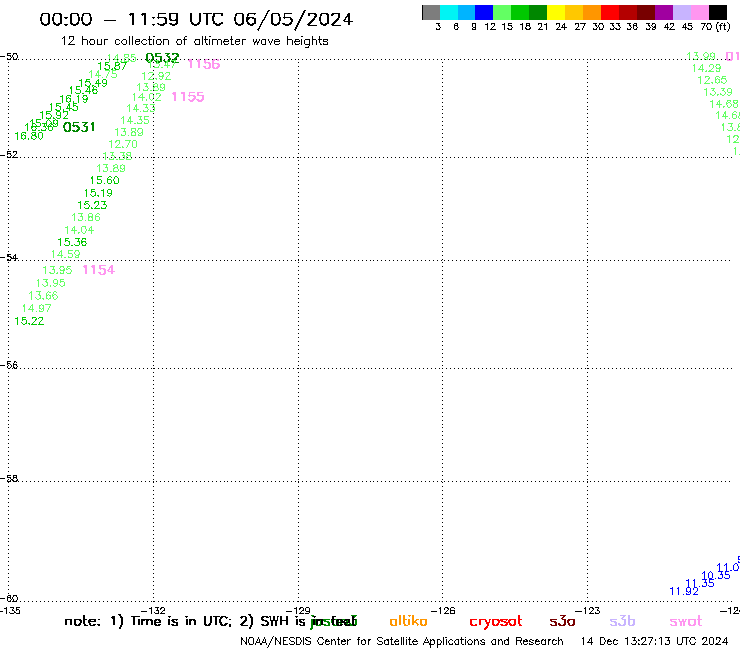The height and width of the screenshot is (650, 740).
Task: Click the wave height value '15.23'
Action: (x=92, y=205)
